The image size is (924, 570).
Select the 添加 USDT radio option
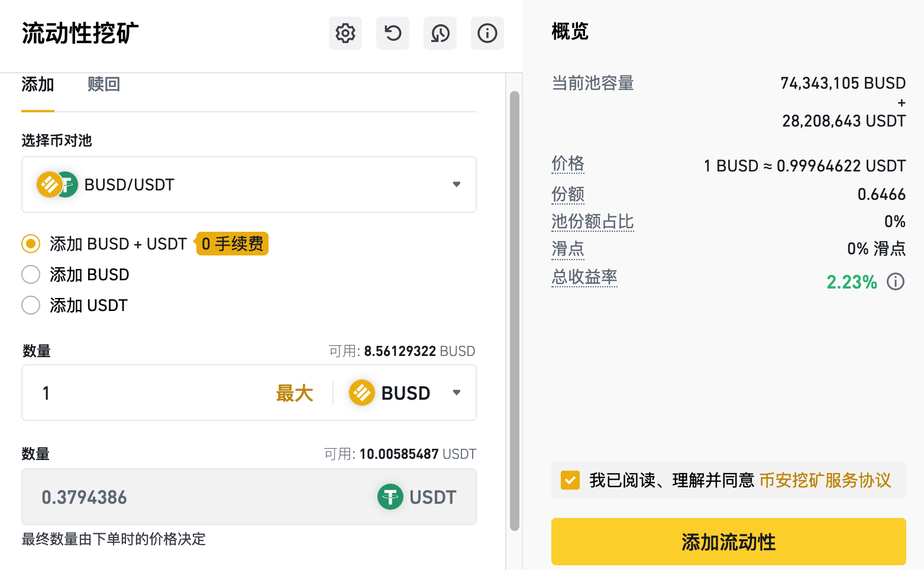pos(31,305)
